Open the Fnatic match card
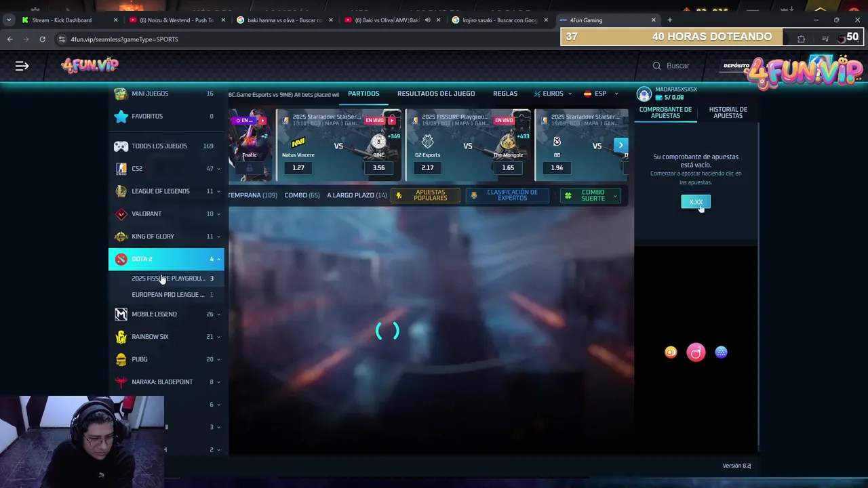868x488 pixels. (x=250, y=145)
